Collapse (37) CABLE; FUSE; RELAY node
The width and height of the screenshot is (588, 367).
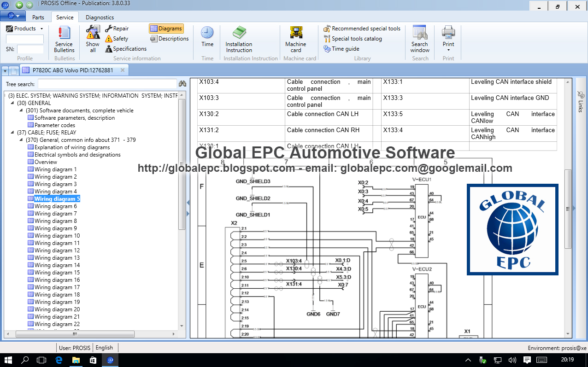[12, 133]
